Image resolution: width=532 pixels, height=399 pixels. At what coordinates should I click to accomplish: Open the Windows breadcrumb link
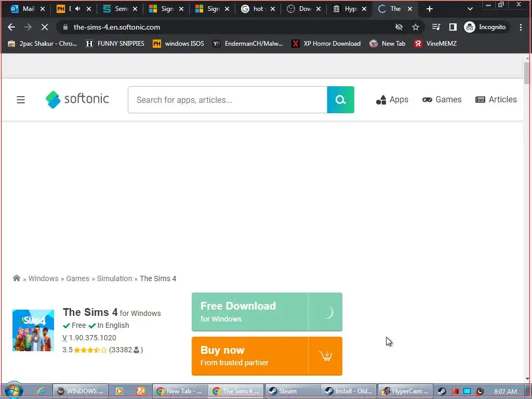point(44,278)
